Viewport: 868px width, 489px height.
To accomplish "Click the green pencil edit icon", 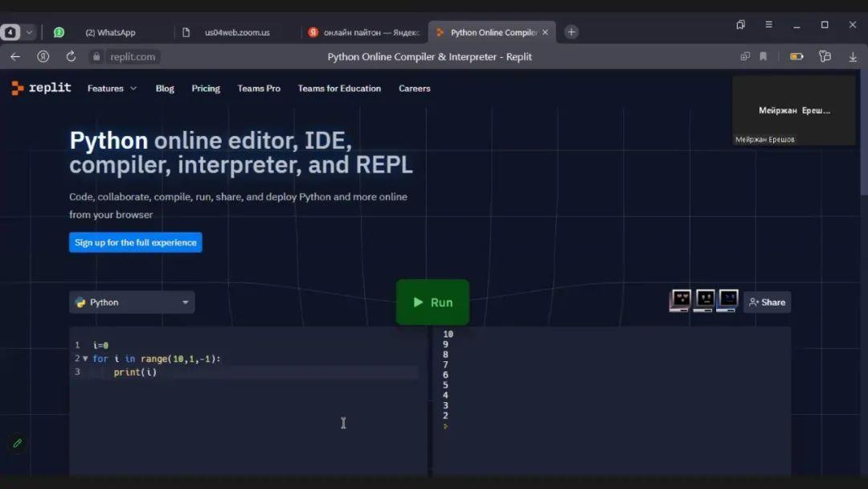I will click(17, 443).
